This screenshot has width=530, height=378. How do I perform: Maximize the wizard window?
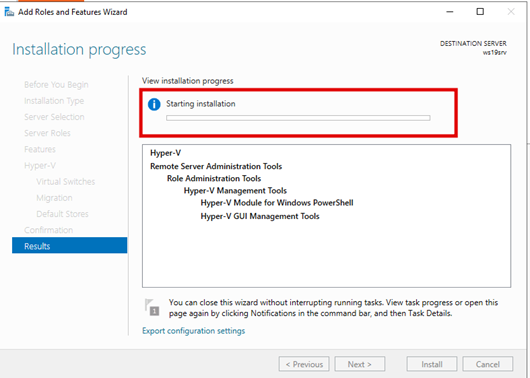tap(480, 11)
